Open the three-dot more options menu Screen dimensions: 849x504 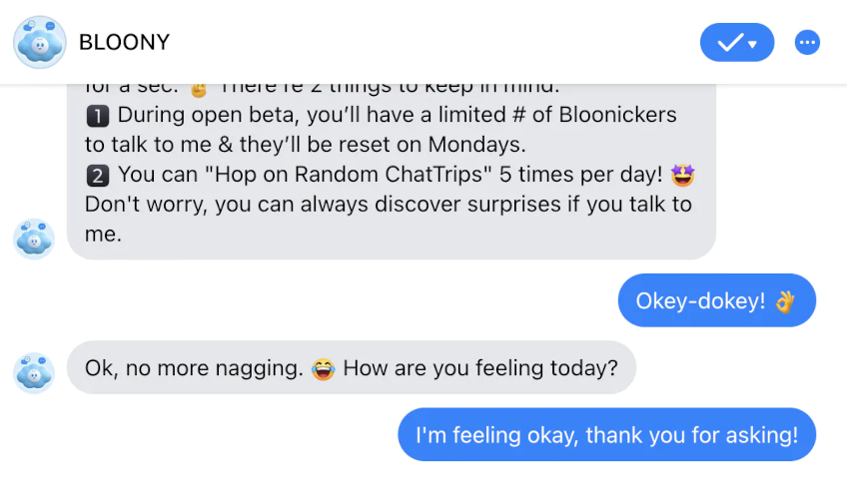pos(807,42)
